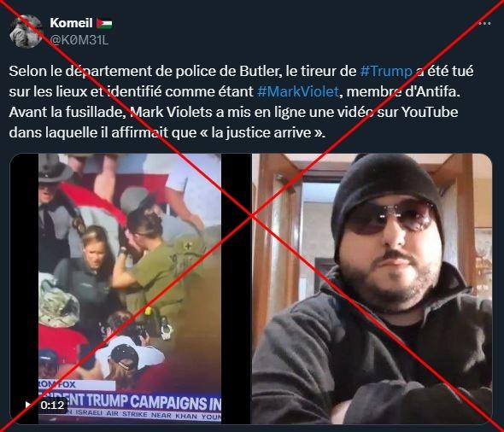
Task: Click the Komeil display name
Action: (71, 23)
